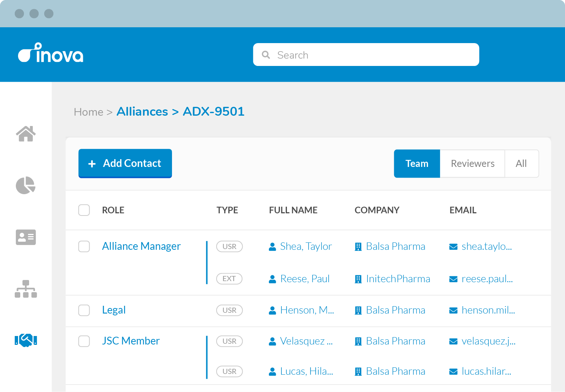This screenshot has width=565, height=392.
Task: Click email velasquez.j...
Action: click(489, 341)
